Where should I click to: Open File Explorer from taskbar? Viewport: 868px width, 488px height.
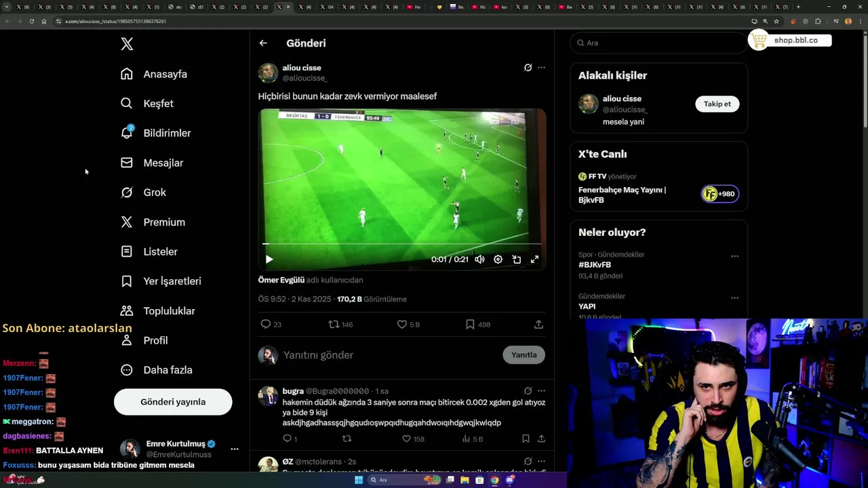pyautogui.click(x=465, y=480)
